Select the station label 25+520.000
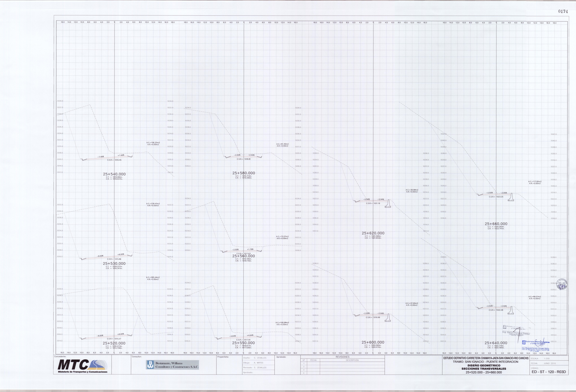Screen dimensions: 576x392 tap(114, 343)
